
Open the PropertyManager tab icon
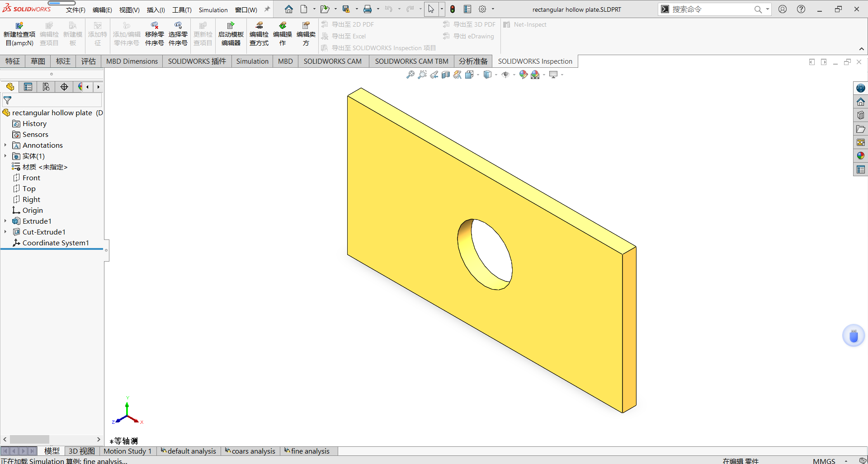[28, 87]
